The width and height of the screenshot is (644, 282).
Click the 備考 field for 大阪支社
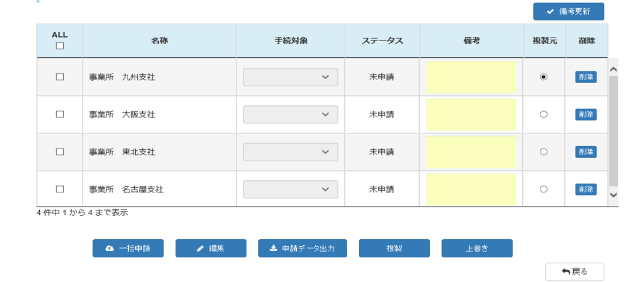pyautogui.click(x=471, y=115)
